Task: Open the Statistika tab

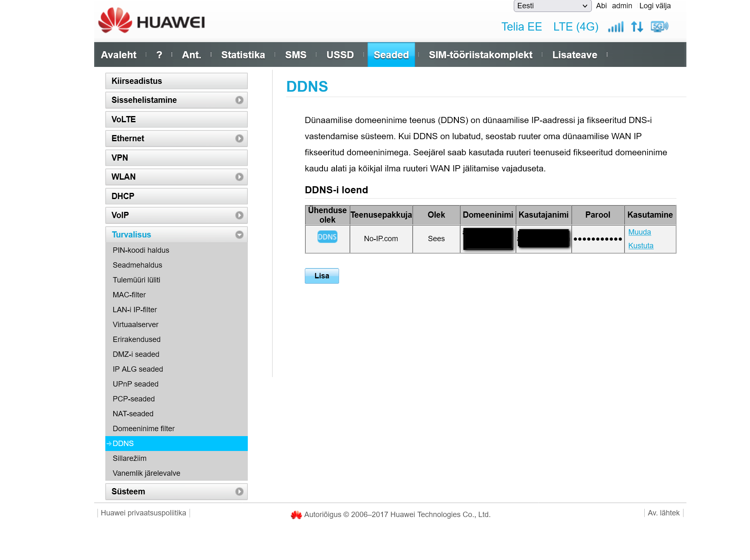Action: [x=243, y=55]
